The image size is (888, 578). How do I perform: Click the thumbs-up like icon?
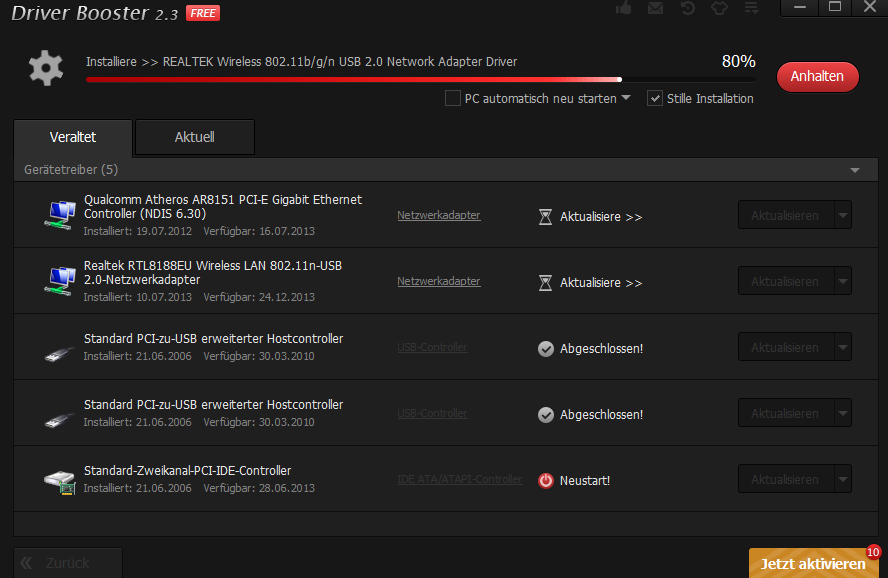click(624, 8)
